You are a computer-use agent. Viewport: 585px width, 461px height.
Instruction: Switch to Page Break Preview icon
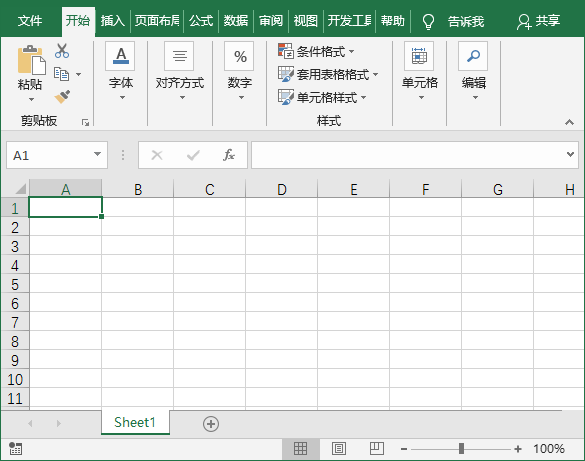tap(377, 448)
